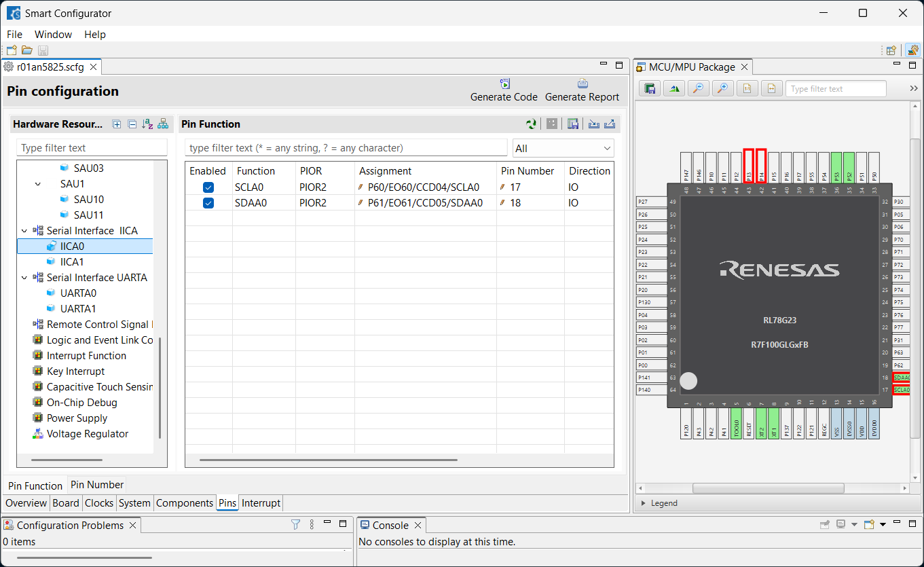Uncheck the SCLA0 Enabled checkbox

coord(208,187)
